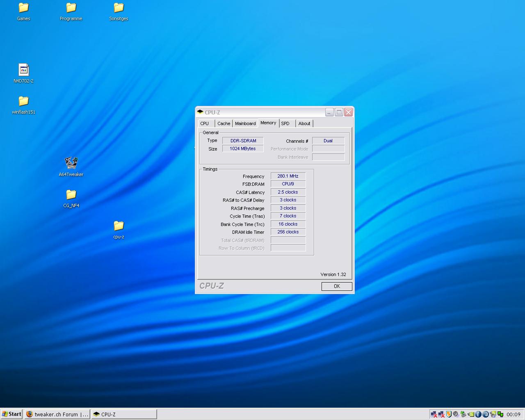The height and width of the screenshot is (420, 525).
Task: Open the Cache tab in CPU-Z
Action: tap(224, 123)
